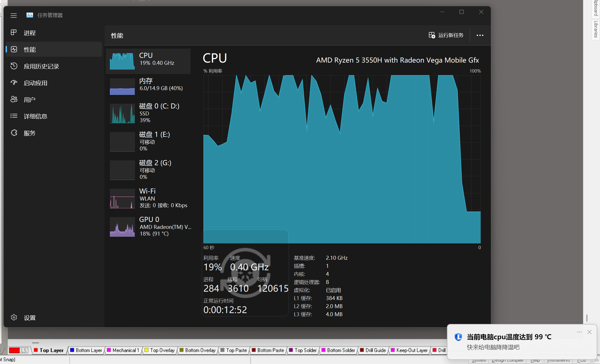Click the 性能 pulse icon in sidebar
600x364 pixels.
pos(14,49)
